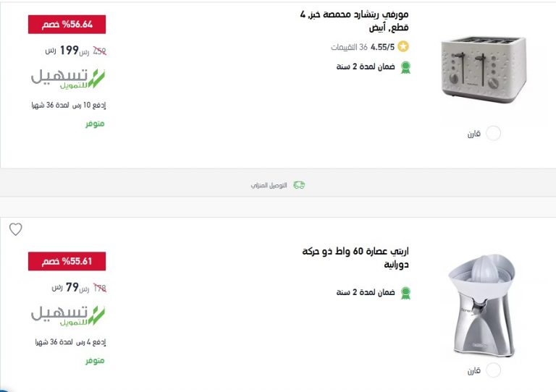The image size is (556, 392).
Task: Click the juicer's green warranty ribbon icon
Action: click(405, 293)
